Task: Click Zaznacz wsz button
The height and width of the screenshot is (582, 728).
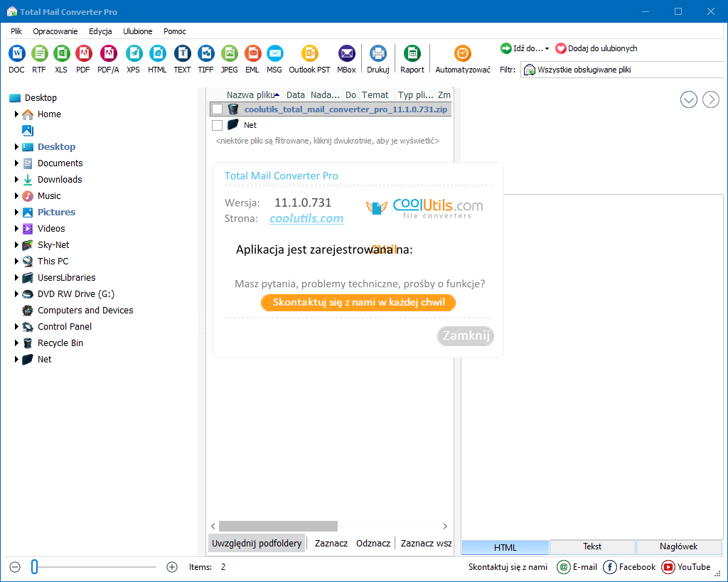Action: [x=426, y=543]
